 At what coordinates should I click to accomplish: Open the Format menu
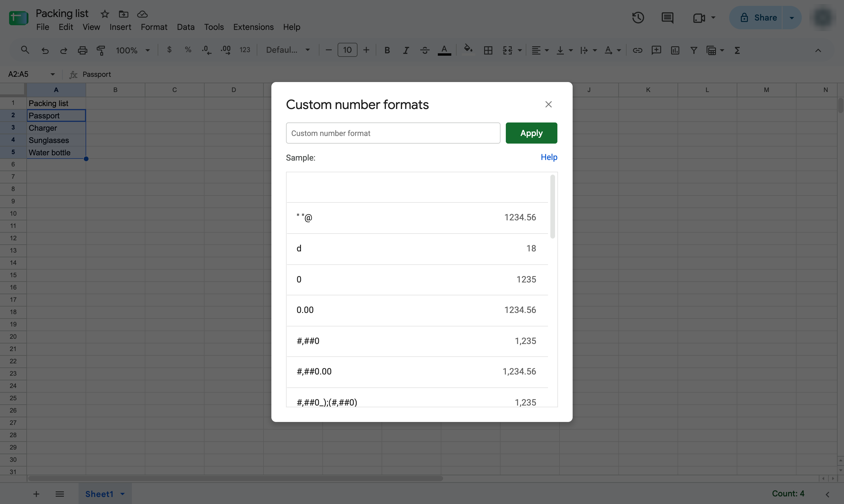tap(154, 27)
